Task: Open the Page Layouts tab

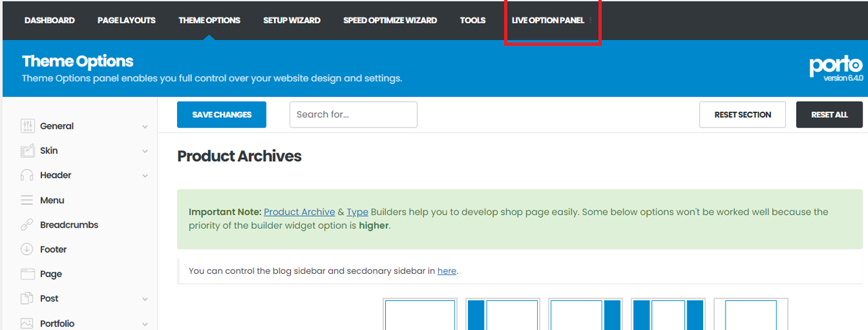Action: [x=127, y=20]
